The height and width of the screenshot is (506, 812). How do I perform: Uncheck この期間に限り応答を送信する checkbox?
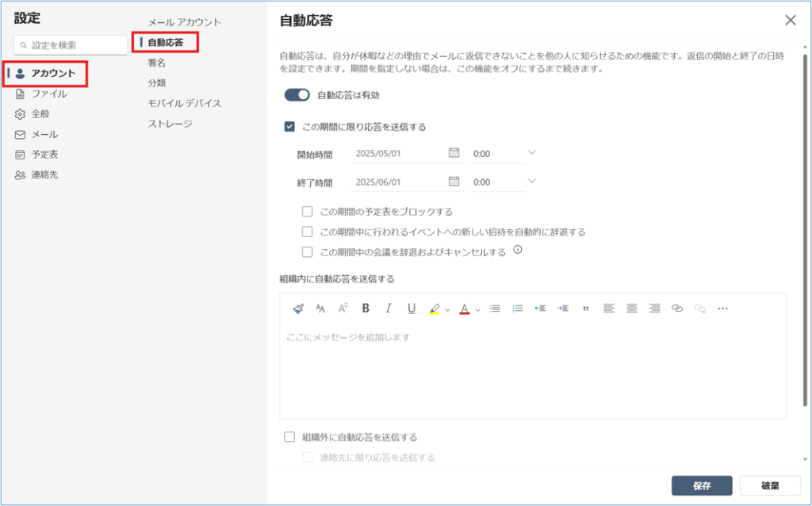pyautogui.click(x=290, y=126)
